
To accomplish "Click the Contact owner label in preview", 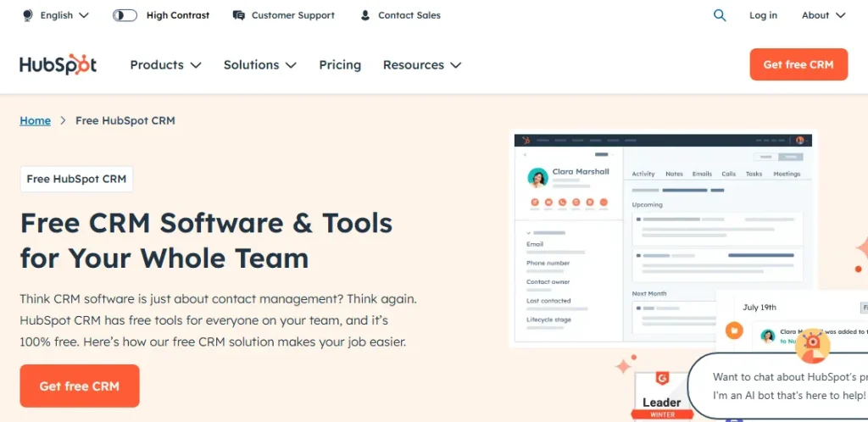I will click(x=548, y=282).
